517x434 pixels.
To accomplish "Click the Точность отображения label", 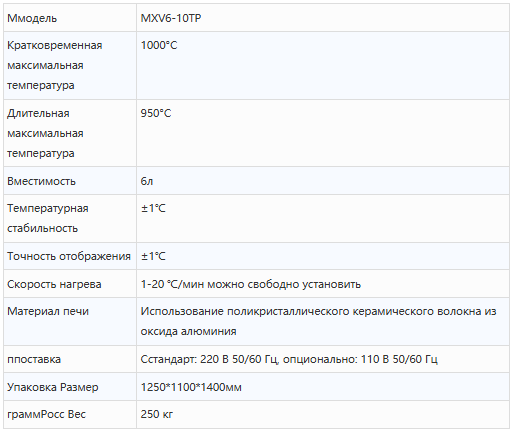I will tap(69, 256).
